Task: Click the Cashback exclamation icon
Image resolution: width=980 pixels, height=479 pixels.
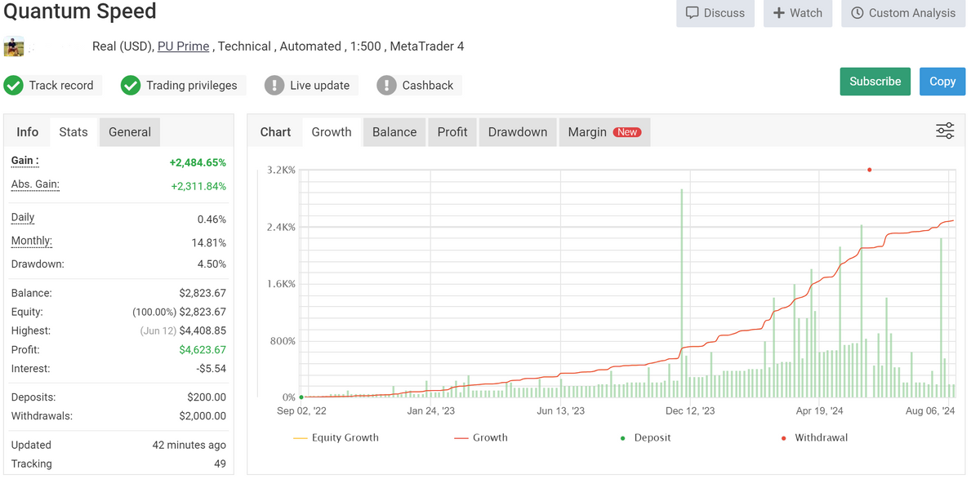Action: pos(386,86)
